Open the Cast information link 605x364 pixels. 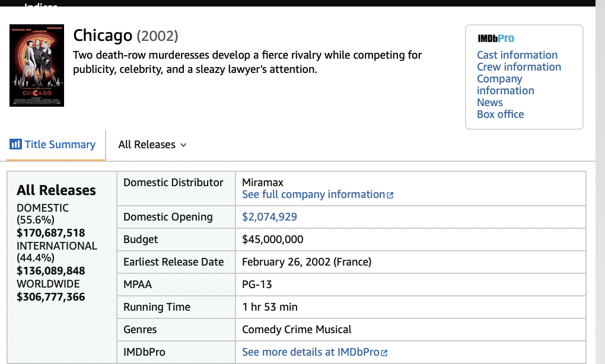click(x=517, y=55)
